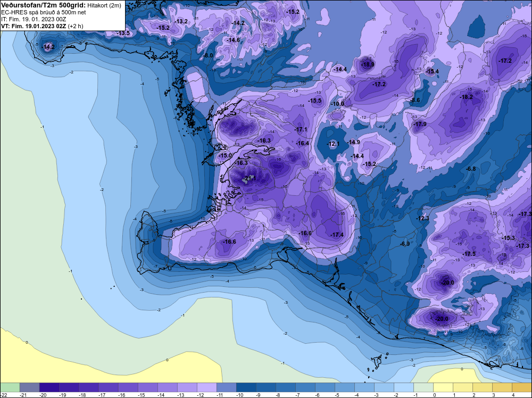532x398 pixels.
Task: Click the lavender legend swatch labeled -14
Action: coord(167,387)
